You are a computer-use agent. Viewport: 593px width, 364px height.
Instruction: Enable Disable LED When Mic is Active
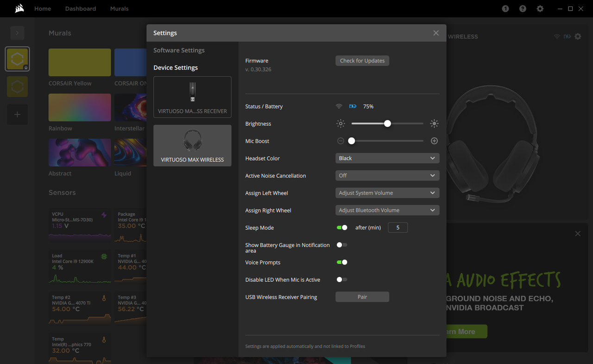(342, 280)
